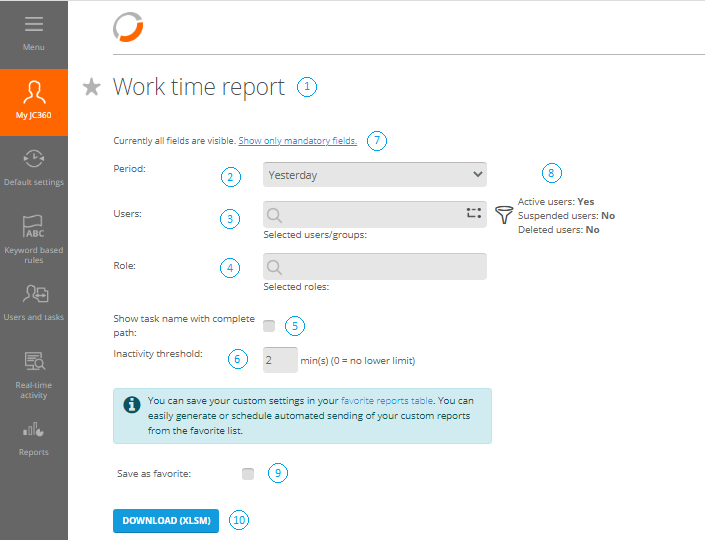Open the user filter funnel icon
Viewport: 705px width, 552px height.
point(504,215)
